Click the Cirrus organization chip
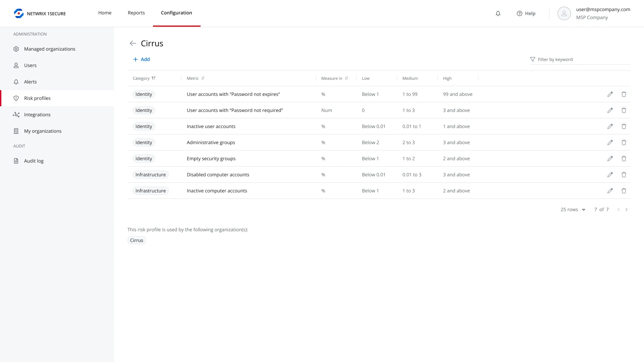Image resolution: width=644 pixels, height=362 pixels. point(137,240)
